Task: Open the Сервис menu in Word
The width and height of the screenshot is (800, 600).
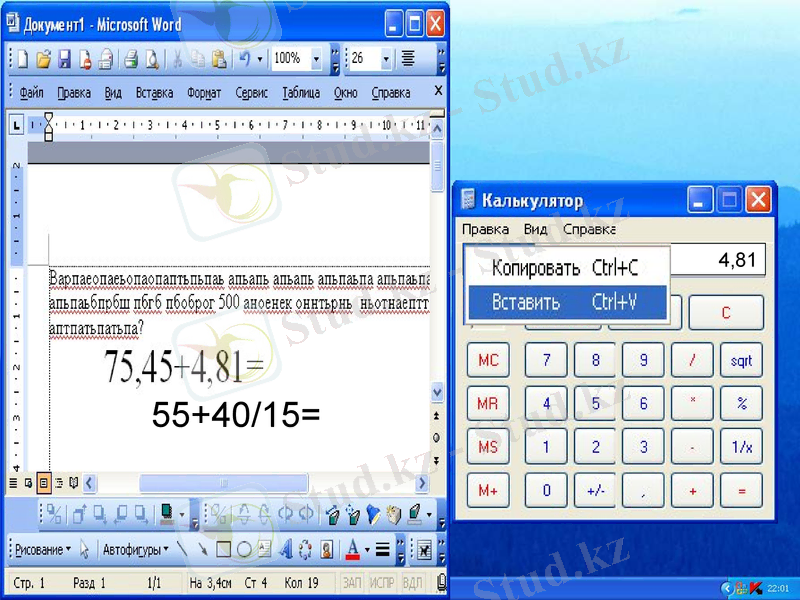Action: pos(251,91)
